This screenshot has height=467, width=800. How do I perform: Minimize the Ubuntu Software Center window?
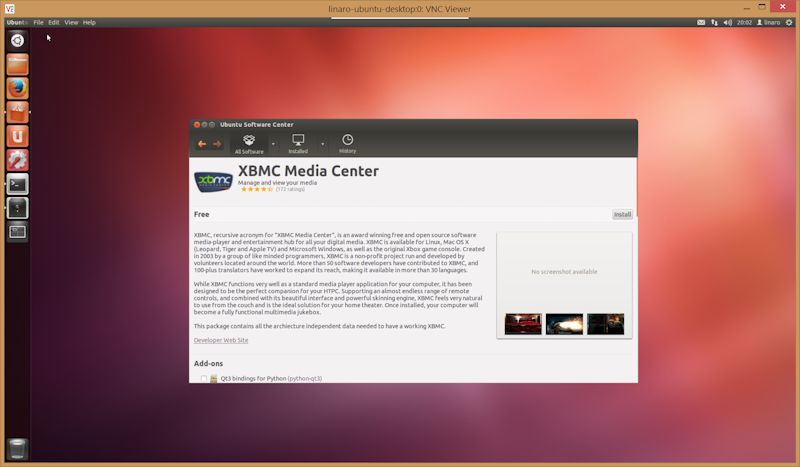click(x=205, y=125)
